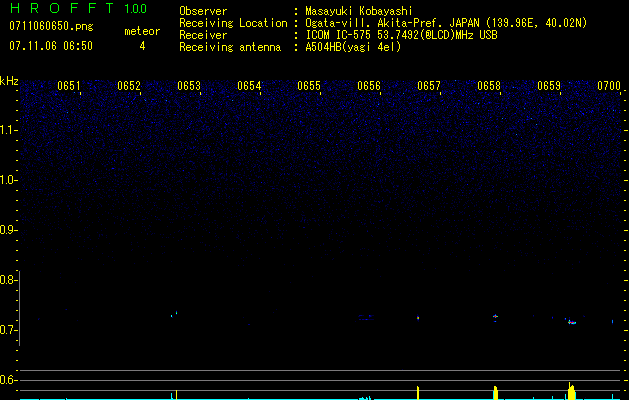Click the 0.7 kHz axis label

(8, 330)
